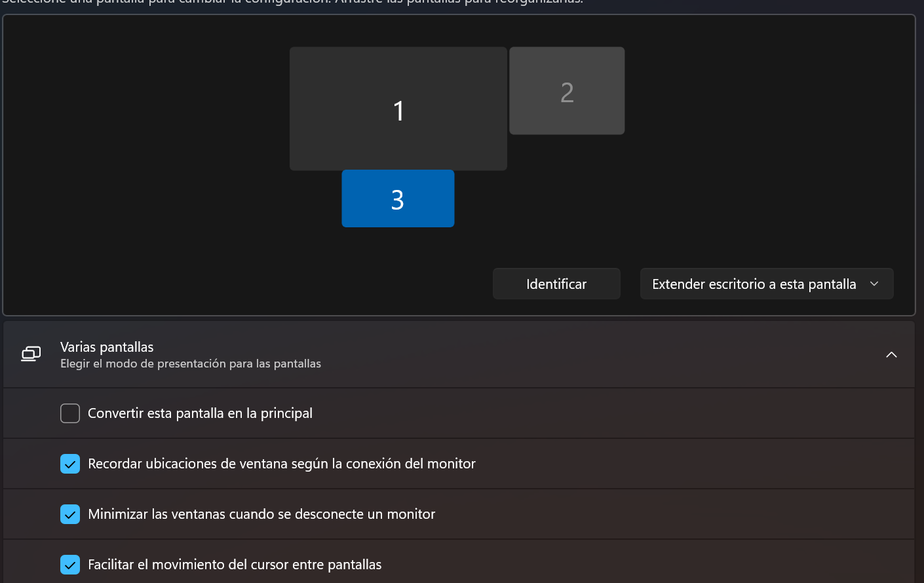Viewport: 924px width, 583px height.
Task: Click the 'Convertir esta pantalla en la principal' label
Action: pyautogui.click(x=200, y=413)
